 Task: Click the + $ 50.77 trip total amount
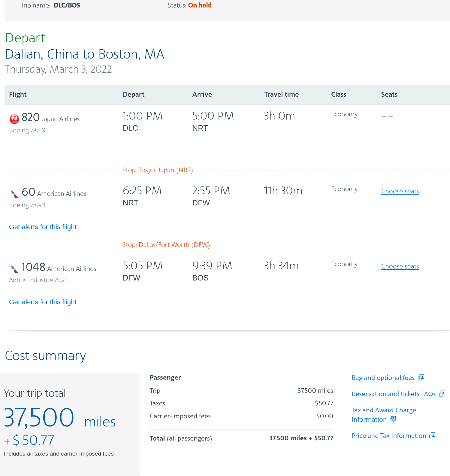(29, 441)
